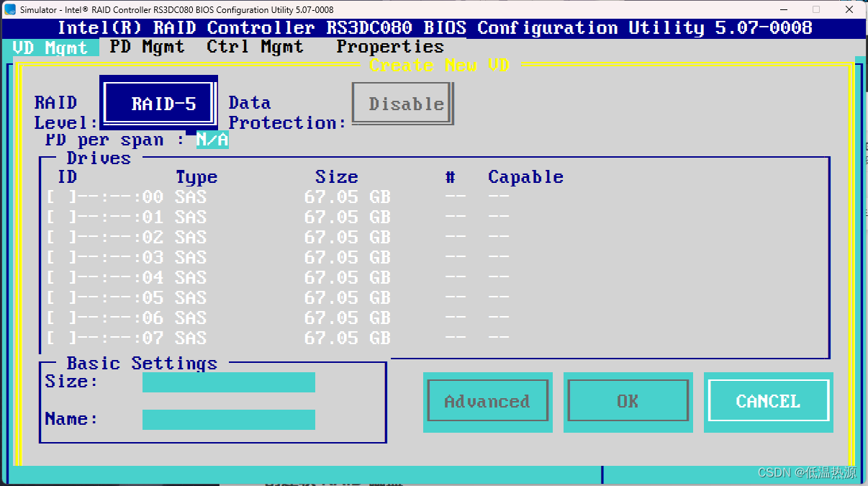
Task: Click the Size input field
Action: (228, 382)
